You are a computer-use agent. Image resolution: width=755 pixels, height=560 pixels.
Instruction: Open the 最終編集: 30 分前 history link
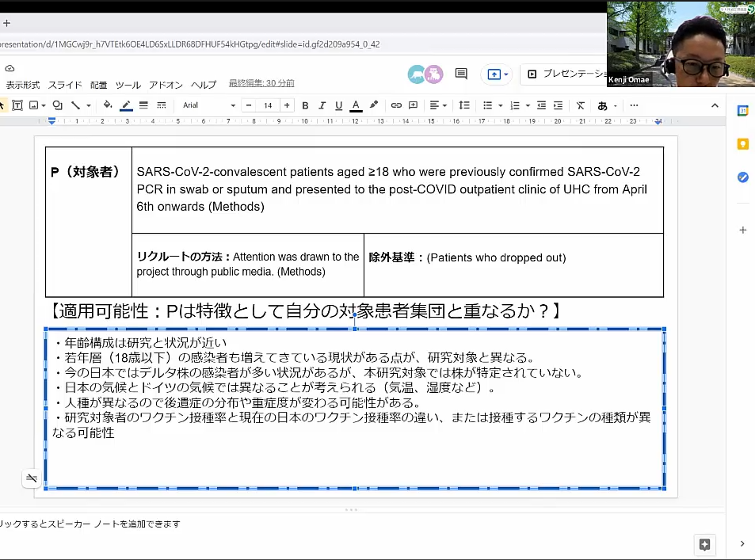coord(261,84)
